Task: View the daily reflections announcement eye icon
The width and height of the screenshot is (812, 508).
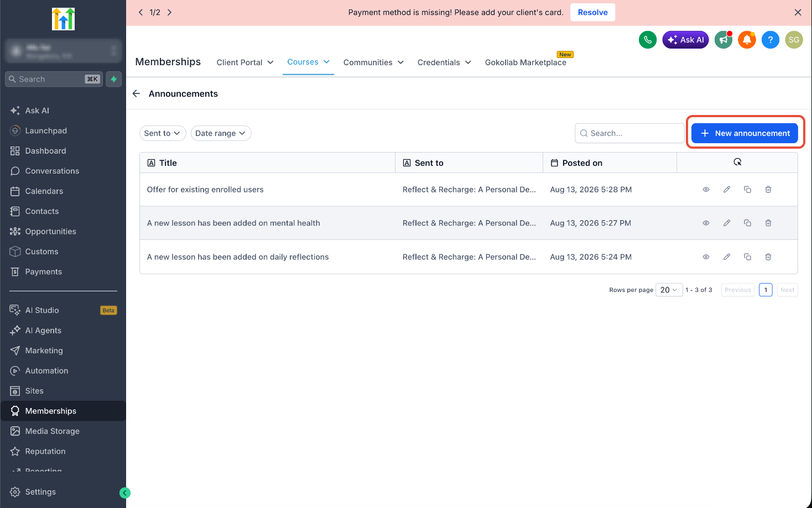Action: click(706, 257)
